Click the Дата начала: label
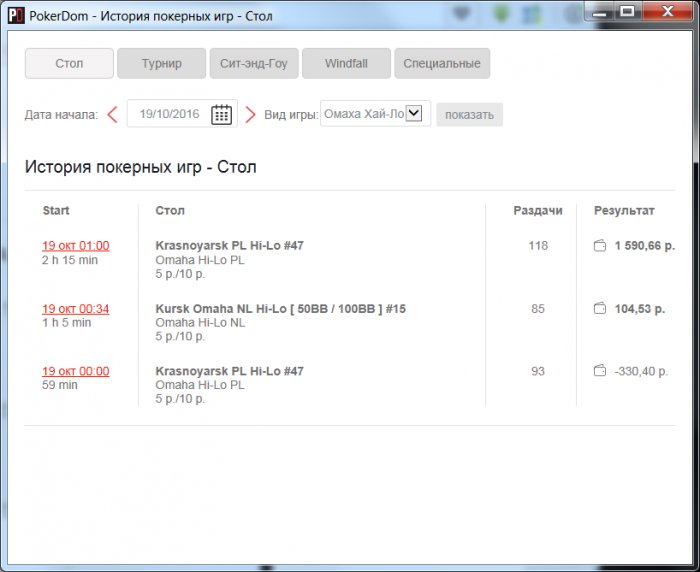700x572 pixels. [61, 115]
